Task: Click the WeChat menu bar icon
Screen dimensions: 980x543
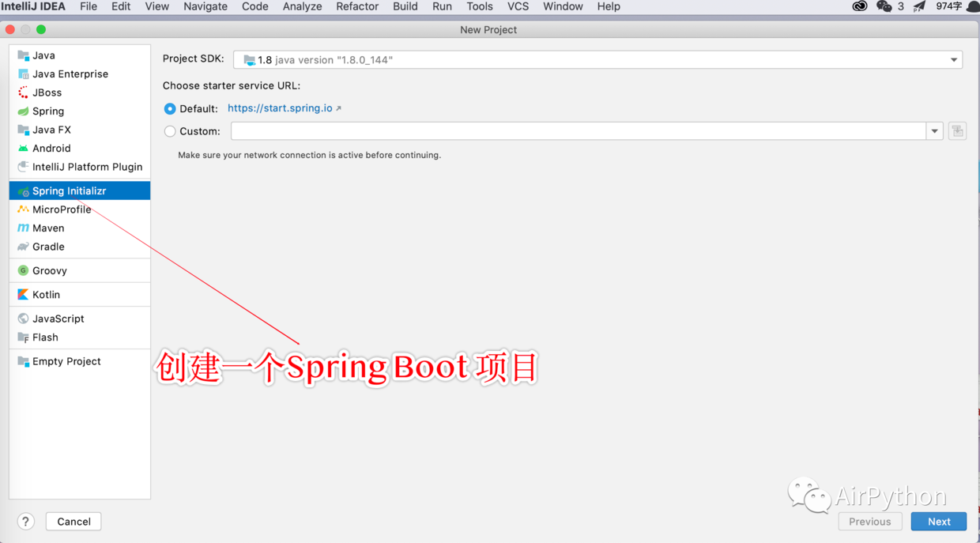Action: click(x=884, y=6)
